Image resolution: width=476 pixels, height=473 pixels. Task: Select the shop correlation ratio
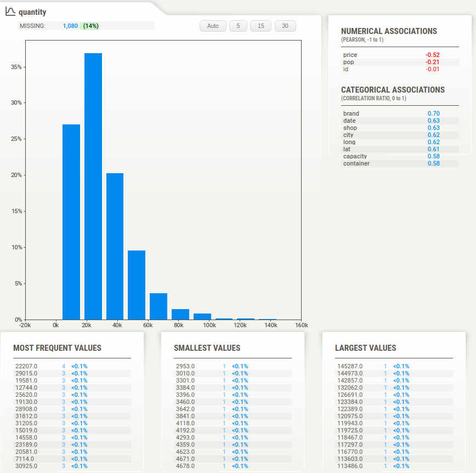point(433,128)
